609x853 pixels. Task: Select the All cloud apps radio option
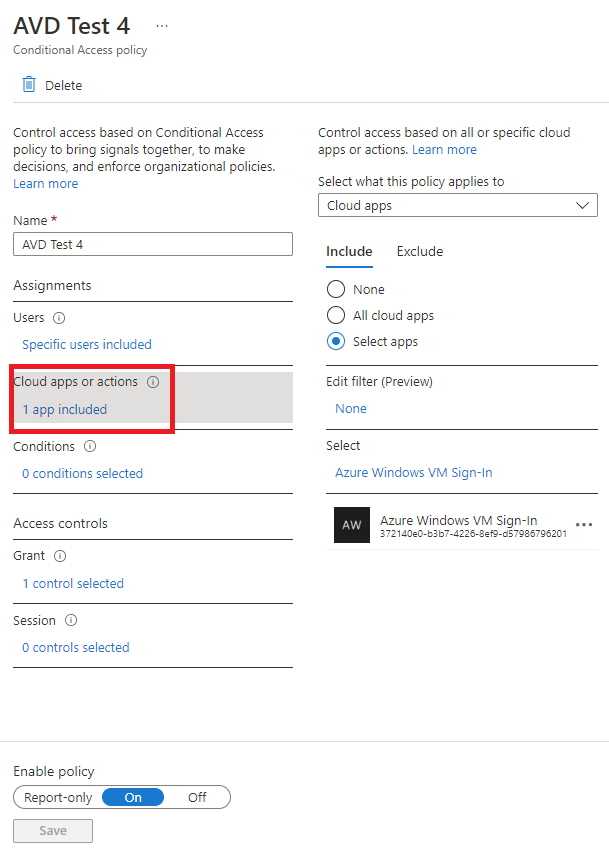tap(336, 315)
